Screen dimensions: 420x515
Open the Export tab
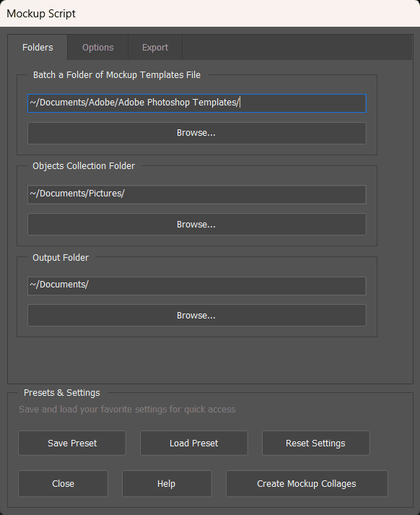point(155,47)
